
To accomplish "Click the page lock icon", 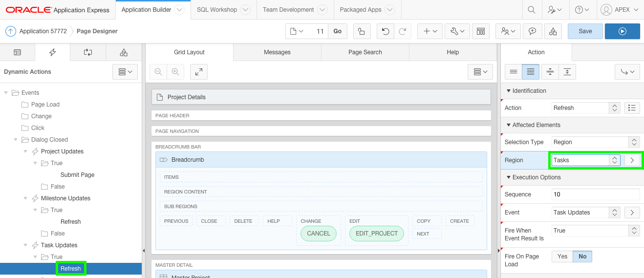I will pyautogui.click(x=361, y=31).
